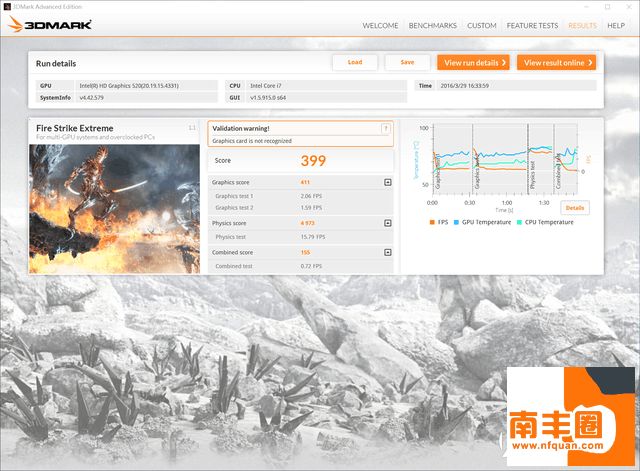Go to the CUSTOM tab
This screenshot has width=640, height=471.
(482, 25)
